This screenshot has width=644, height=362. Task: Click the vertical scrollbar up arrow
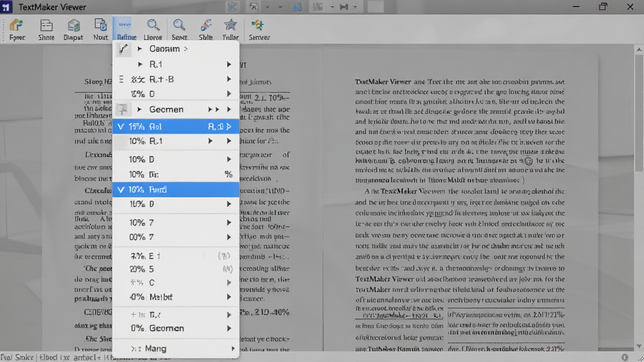pos(639,50)
